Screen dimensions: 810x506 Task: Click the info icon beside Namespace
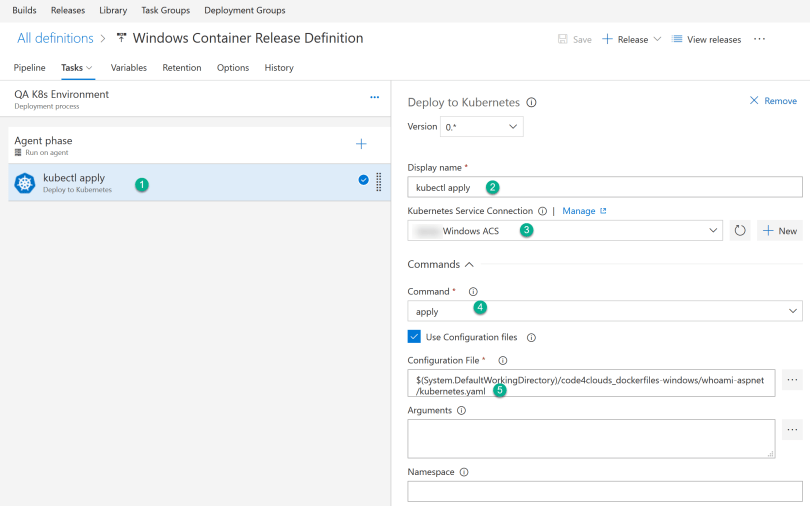pyautogui.click(x=464, y=472)
